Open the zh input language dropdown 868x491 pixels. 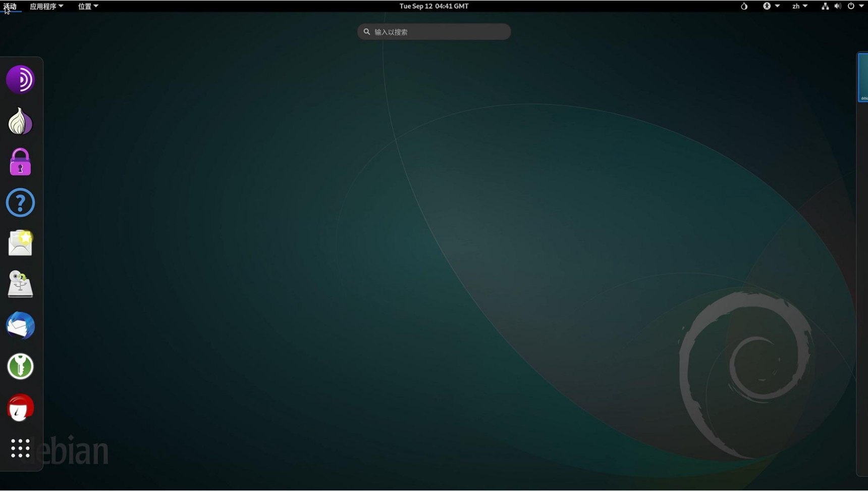tap(799, 7)
